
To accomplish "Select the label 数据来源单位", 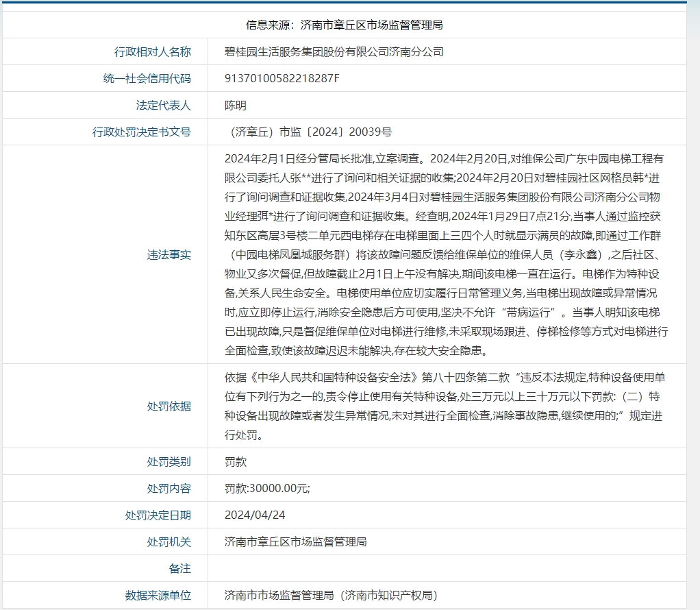I will coord(158,595).
